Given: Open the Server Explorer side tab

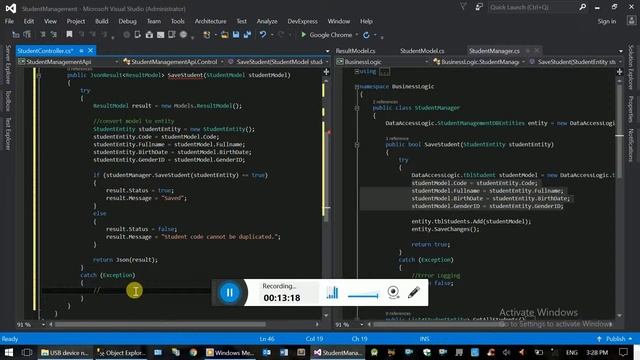Looking at the screenshot, I should (x=8, y=64).
